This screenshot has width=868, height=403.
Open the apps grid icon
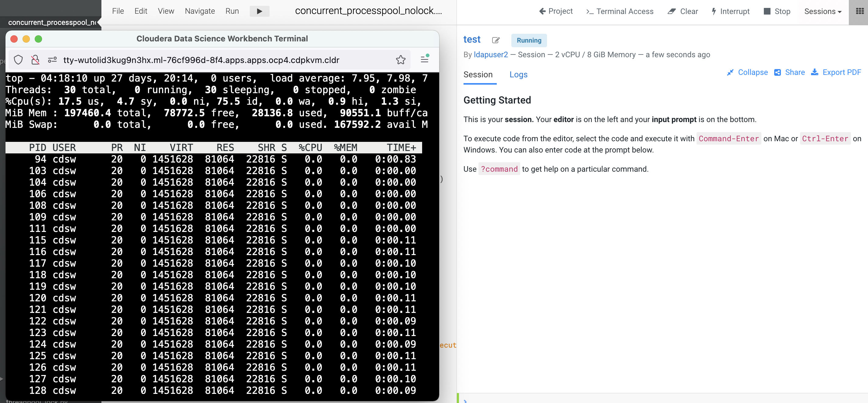pos(859,11)
